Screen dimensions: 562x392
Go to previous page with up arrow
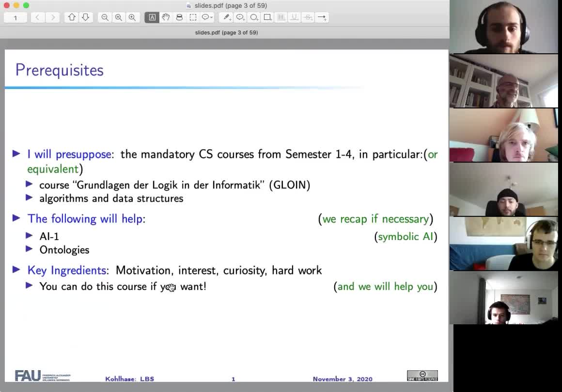pos(72,17)
